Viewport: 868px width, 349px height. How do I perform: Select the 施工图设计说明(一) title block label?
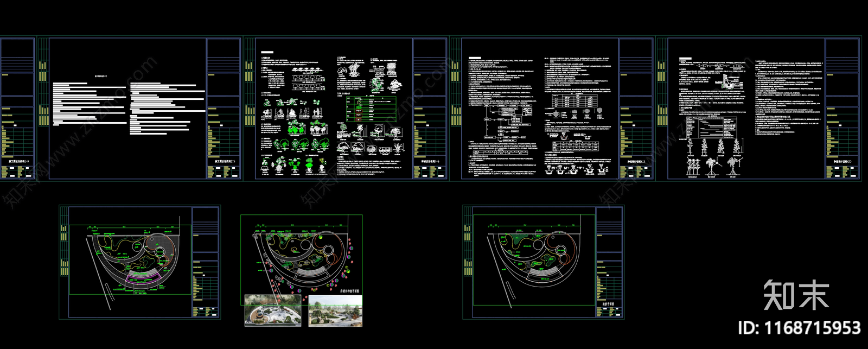click(x=18, y=161)
